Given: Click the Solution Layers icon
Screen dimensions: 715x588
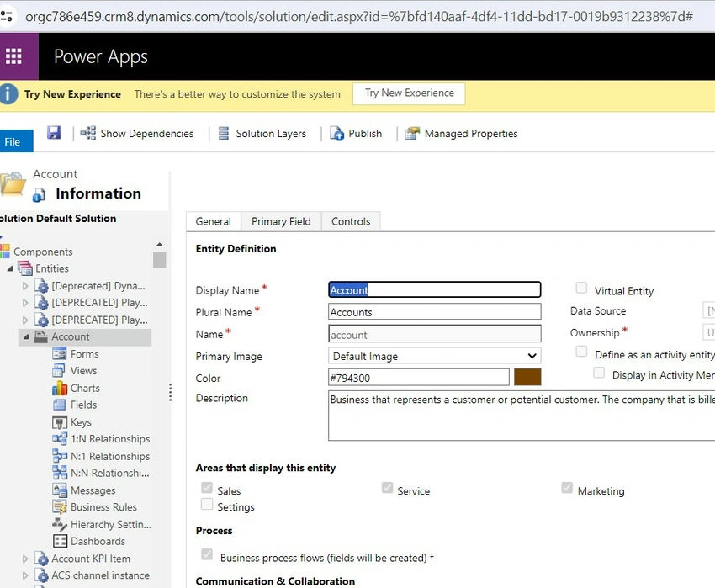Looking at the screenshot, I should [224, 133].
